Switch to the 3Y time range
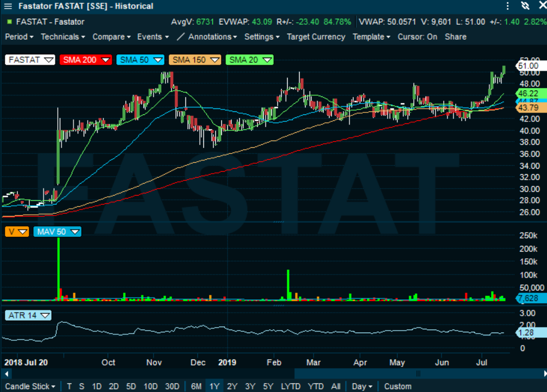Viewport: 547px width, 392px height. click(250, 386)
